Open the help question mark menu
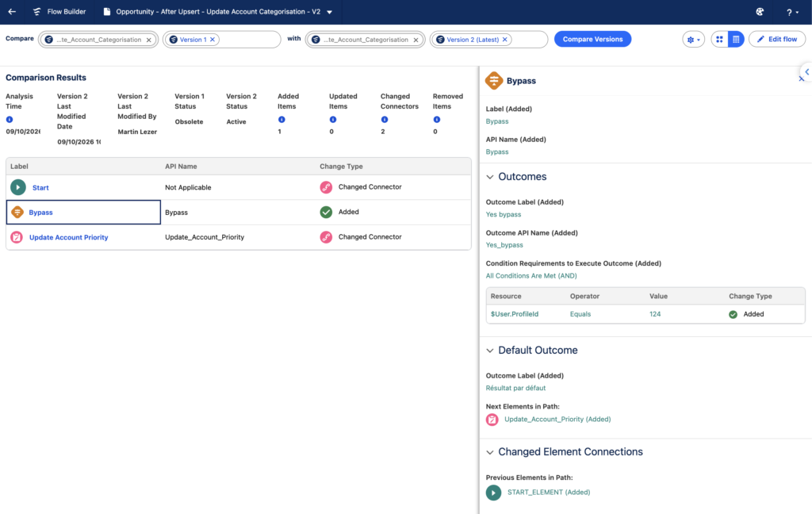The width and height of the screenshot is (812, 514). pyautogui.click(x=792, y=12)
